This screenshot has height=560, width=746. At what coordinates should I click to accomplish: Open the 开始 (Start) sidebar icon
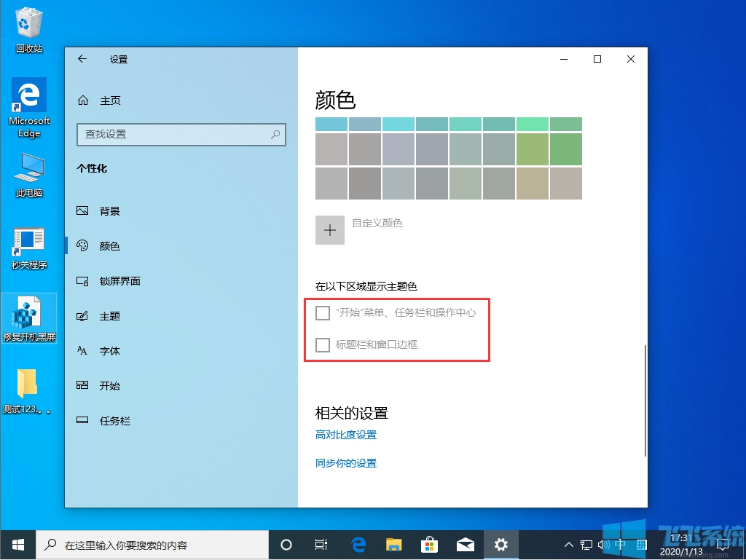click(x=82, y=385)
